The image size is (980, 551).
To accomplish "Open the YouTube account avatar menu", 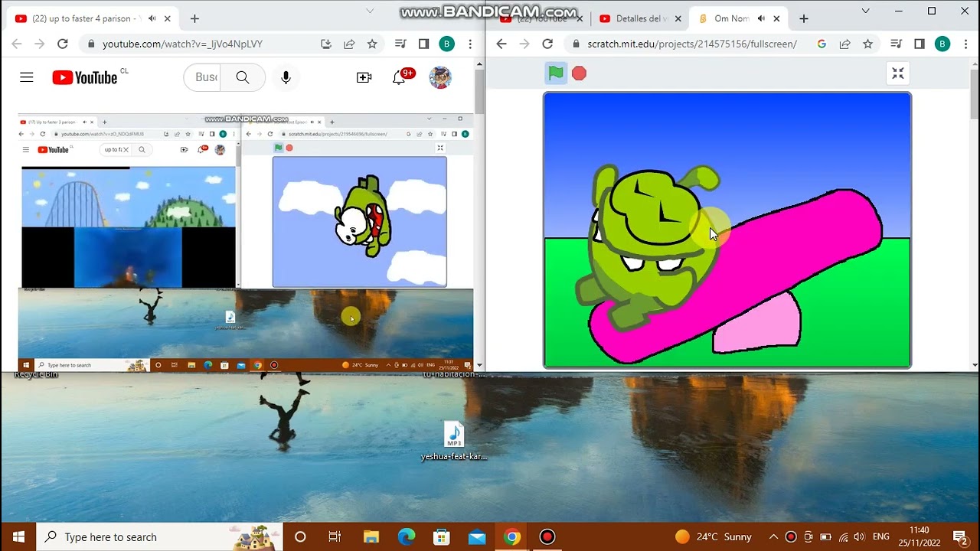I will (440, 77).
